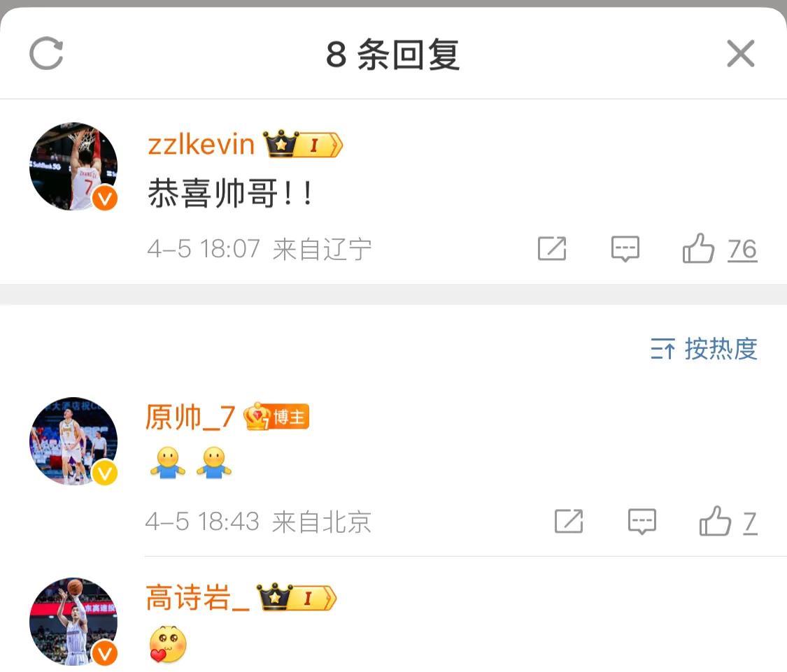Tap the heart emoji reply from 高诗岩_
This screenshot has height=672, width=787.
pyautogui.click(x=168, y=644)
